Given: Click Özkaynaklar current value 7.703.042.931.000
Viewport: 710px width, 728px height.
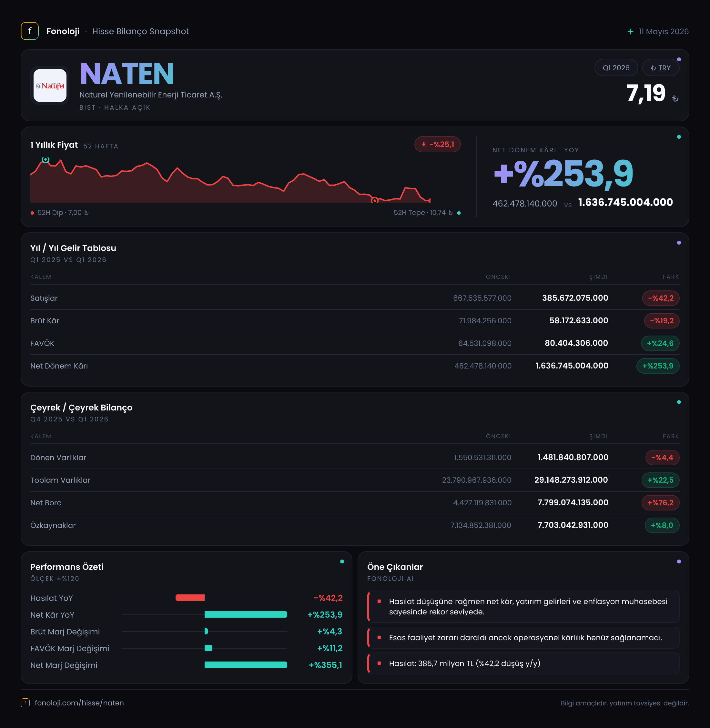Looking at the screenshot, I should [x=573, y=525].
